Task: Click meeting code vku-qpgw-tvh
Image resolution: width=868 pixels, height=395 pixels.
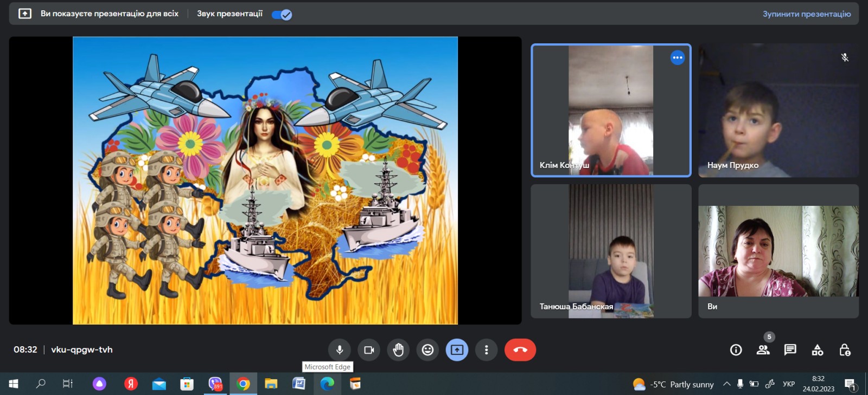Action: click(82, 349)
